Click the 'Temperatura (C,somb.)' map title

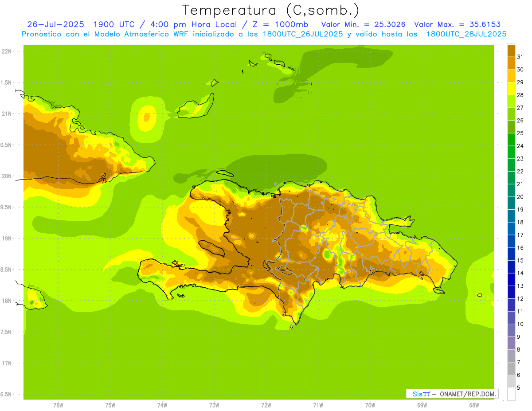pos(270,10)
